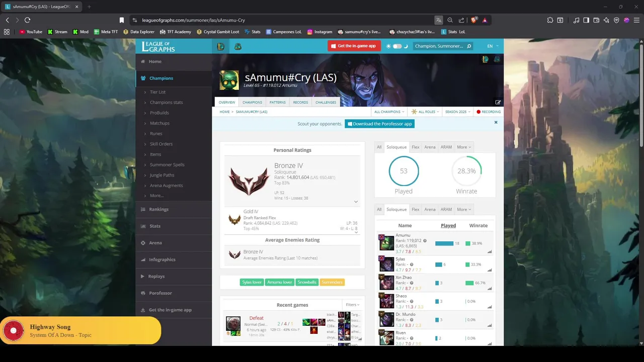Open the EN language dropdown
Viewport: 644px width, 362px height.
coord(493,46)
